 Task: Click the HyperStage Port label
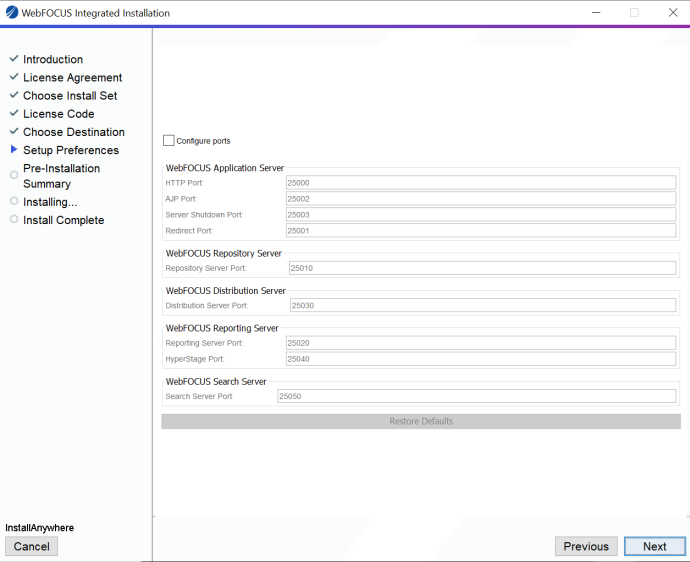click(x=195, y=359)
